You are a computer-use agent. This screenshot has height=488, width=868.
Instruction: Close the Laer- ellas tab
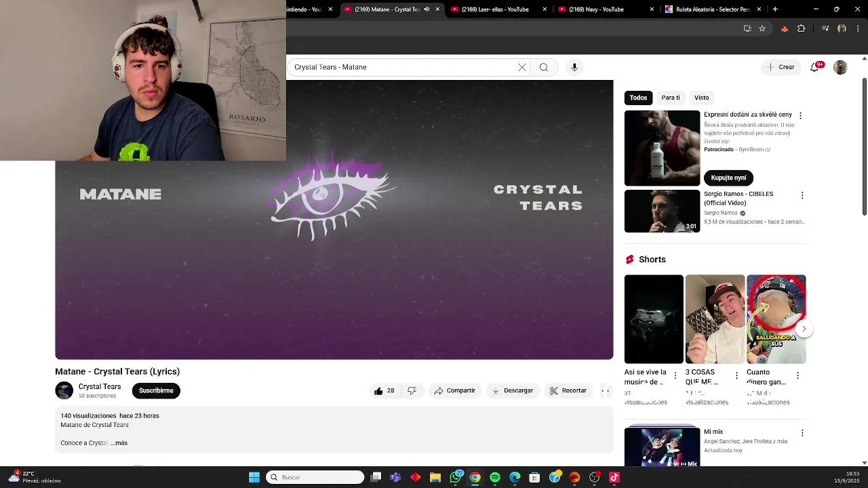545,9
